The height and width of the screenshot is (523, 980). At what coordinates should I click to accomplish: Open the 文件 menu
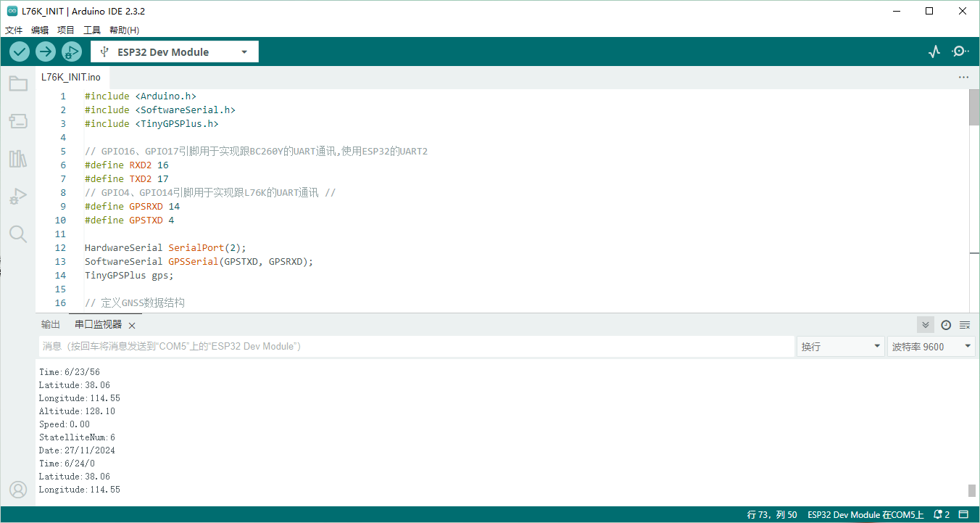[x=14, y=30]
